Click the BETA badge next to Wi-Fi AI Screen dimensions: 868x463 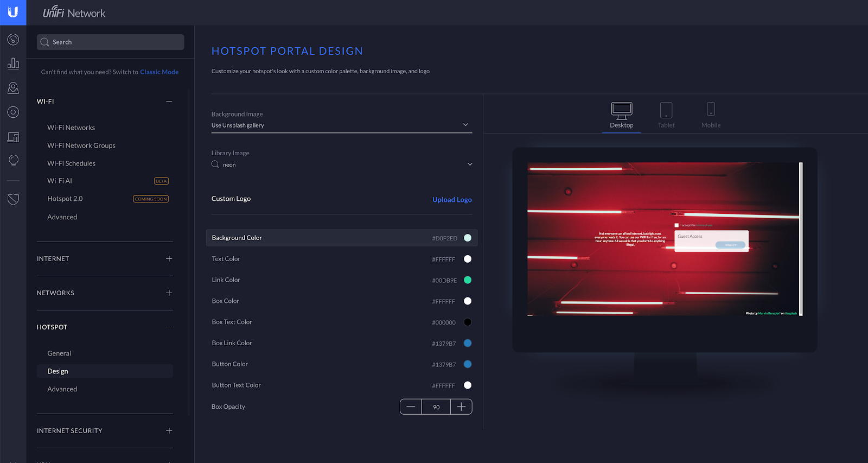162,181
